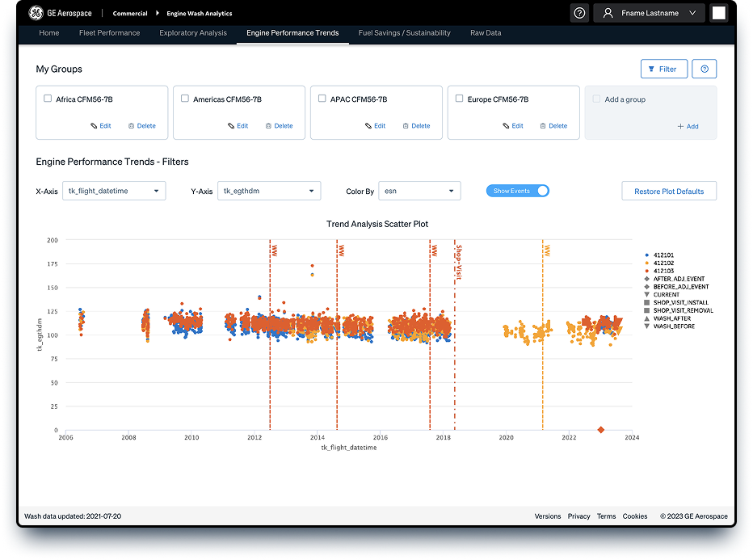Screen dimensions: 753x560
Task: Toggle BEFORE_ADJ_EVENT legend diamond
Action: 647,287
